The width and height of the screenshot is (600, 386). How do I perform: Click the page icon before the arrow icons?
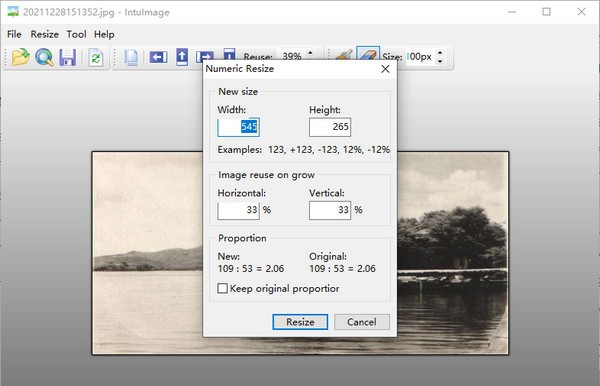(x=131, y=58)
